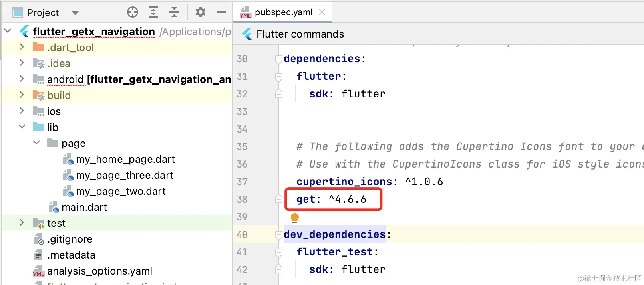Select analysis_options.yaml in the tree
644x285 pixels.
point(100,271)
